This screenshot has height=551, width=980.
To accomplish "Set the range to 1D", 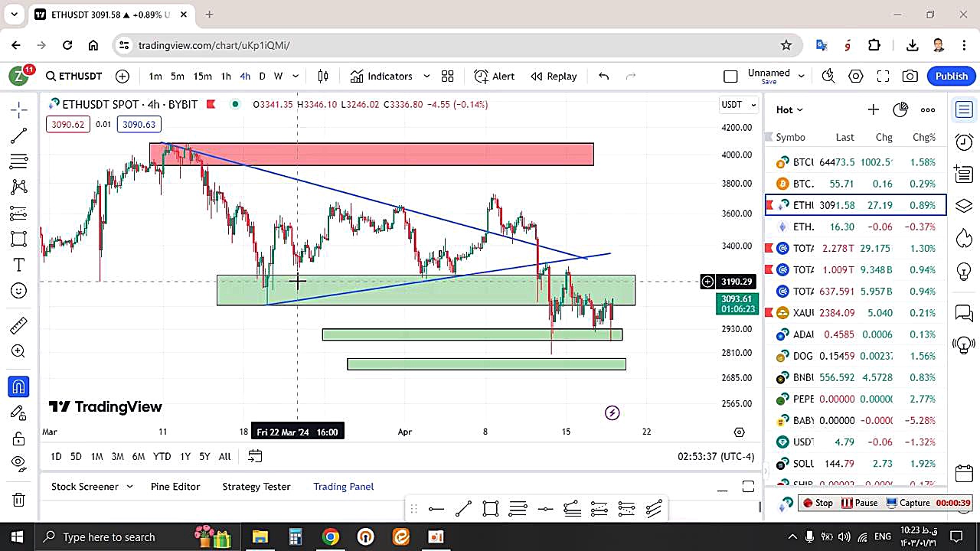I will point(56,456).
